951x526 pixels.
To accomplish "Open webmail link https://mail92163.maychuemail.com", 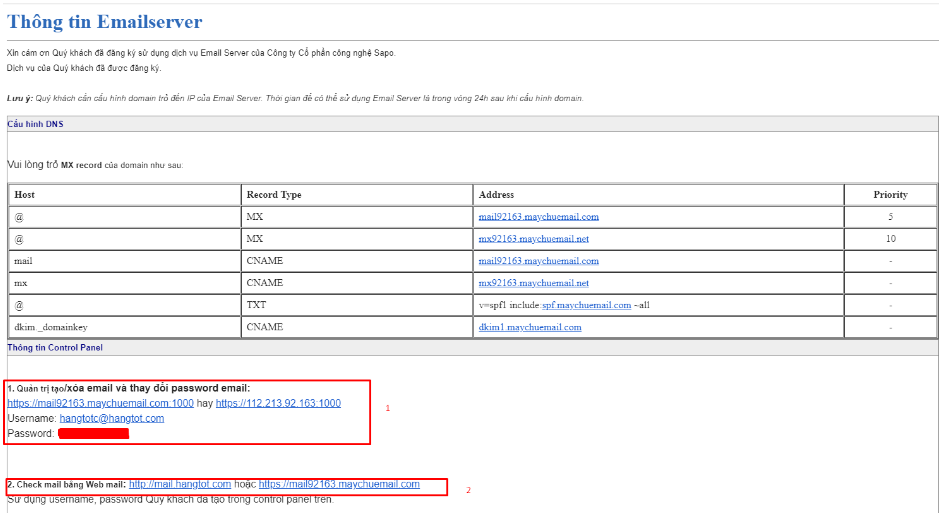I will pos(339,484).
